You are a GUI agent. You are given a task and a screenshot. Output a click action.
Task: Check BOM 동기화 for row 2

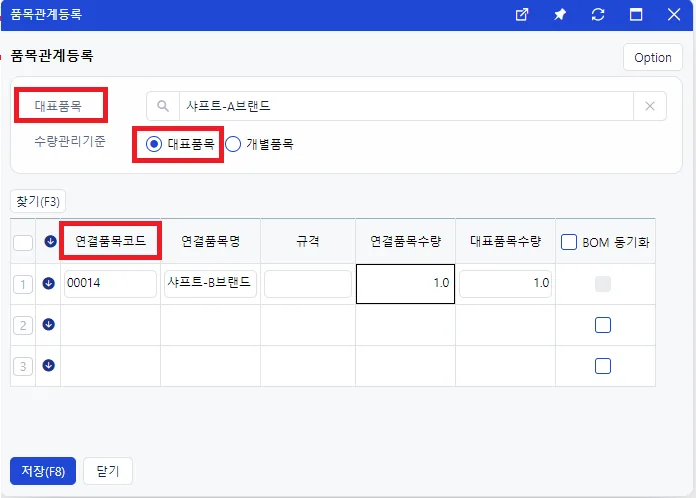pos(603,325)
